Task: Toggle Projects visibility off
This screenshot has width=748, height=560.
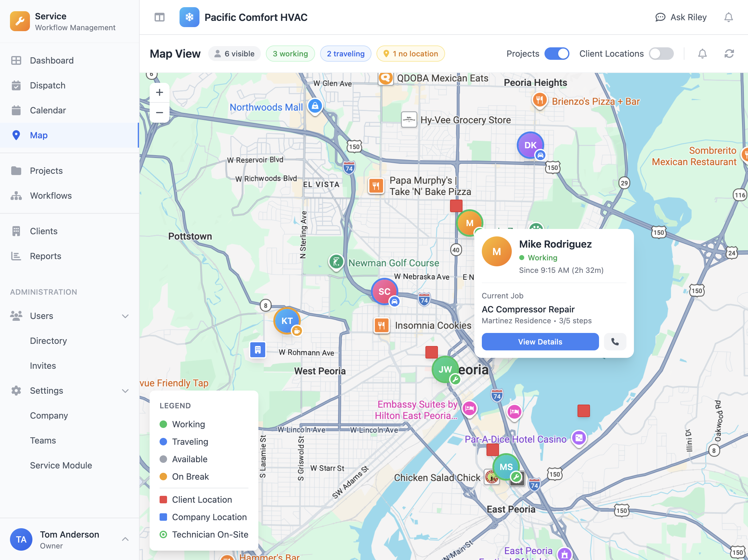Action: [x=557, y=53]
